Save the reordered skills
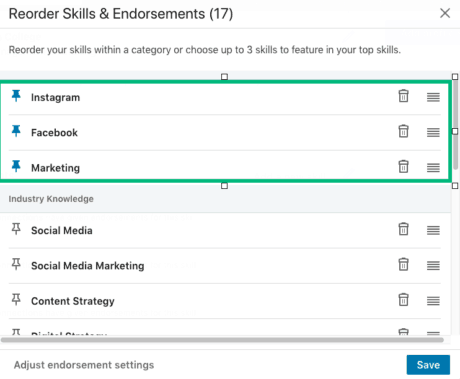This screenshot has width=460, height=379. point(428,365)
